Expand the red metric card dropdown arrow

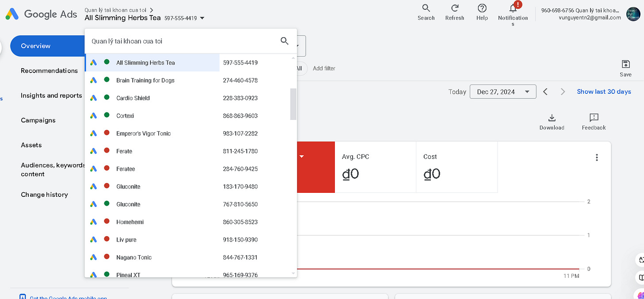[x=302, y=157]
